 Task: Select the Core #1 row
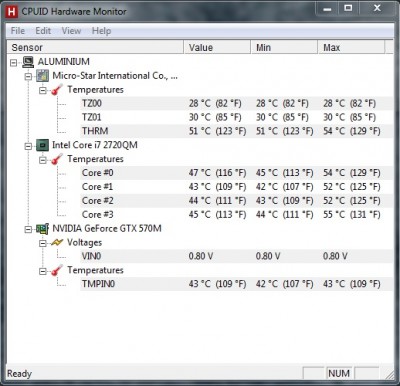tap(236, 187)
